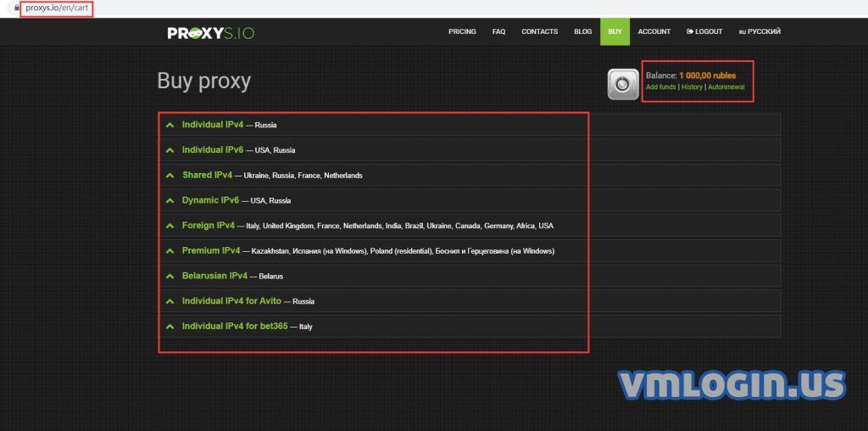The height and width of the screenshot is (431, 868).
Task: Click the Individual IPv6 title
Action: (x=213, y=149)
